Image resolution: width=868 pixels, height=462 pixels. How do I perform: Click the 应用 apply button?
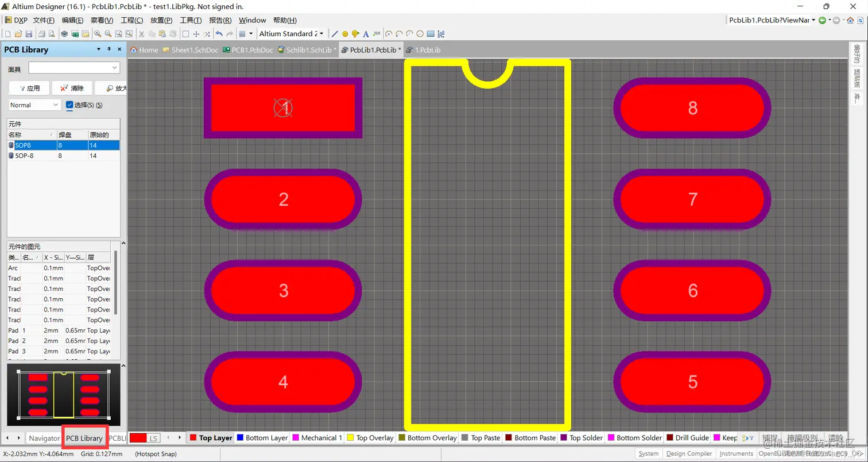pos(29,88)
